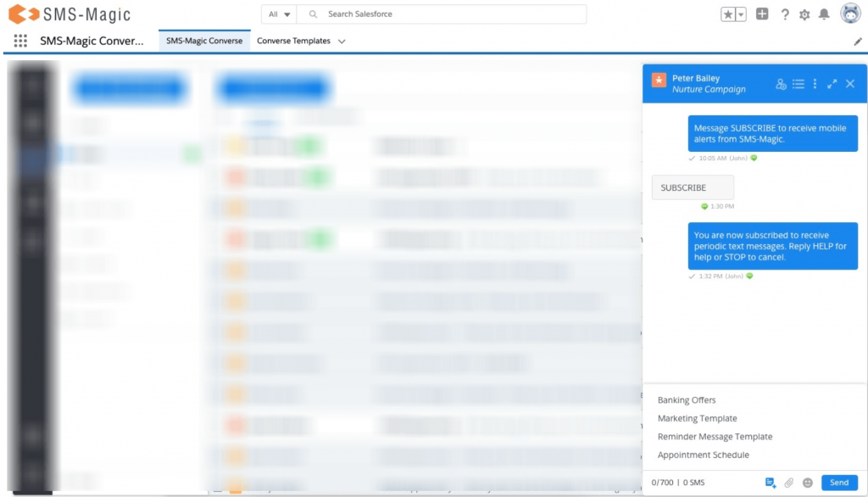Screen dimensions: 868x497
Task: Open the conversation list icon in chat header
Action: pos(798,84)
